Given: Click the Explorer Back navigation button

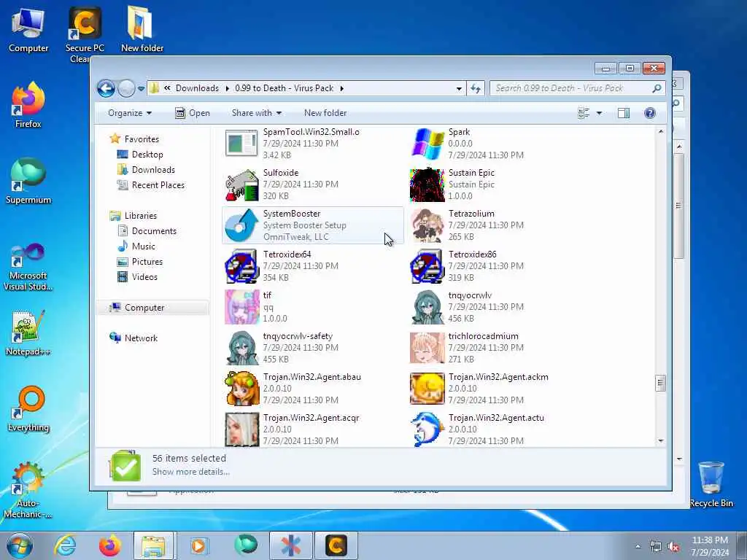Looking at the screenshot, I should click(106, 88).
